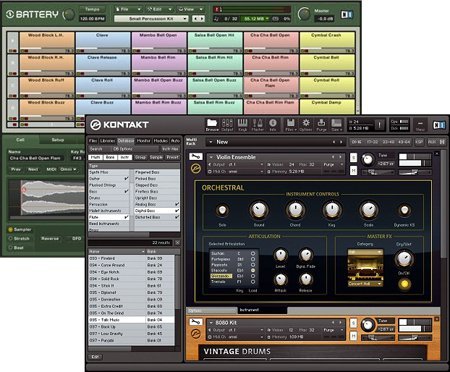
Task: Select the Cymbal Crash cell in Battery
Action: (327, 42)
